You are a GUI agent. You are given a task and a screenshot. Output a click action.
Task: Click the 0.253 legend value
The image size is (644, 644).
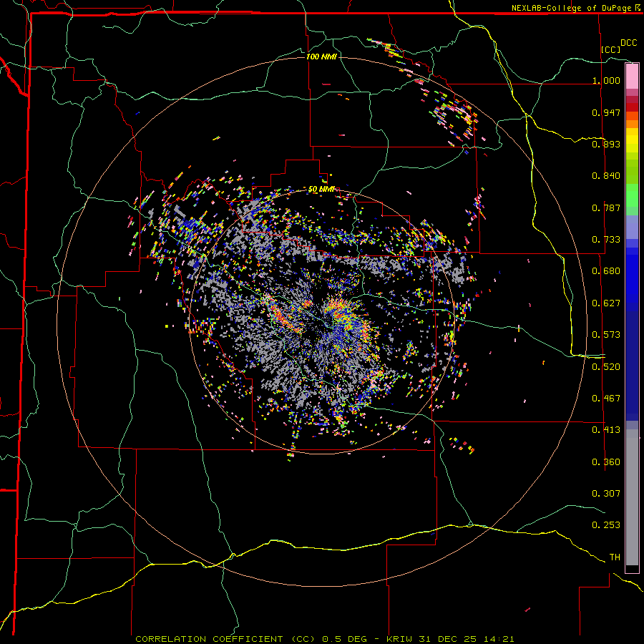(606, 525)
